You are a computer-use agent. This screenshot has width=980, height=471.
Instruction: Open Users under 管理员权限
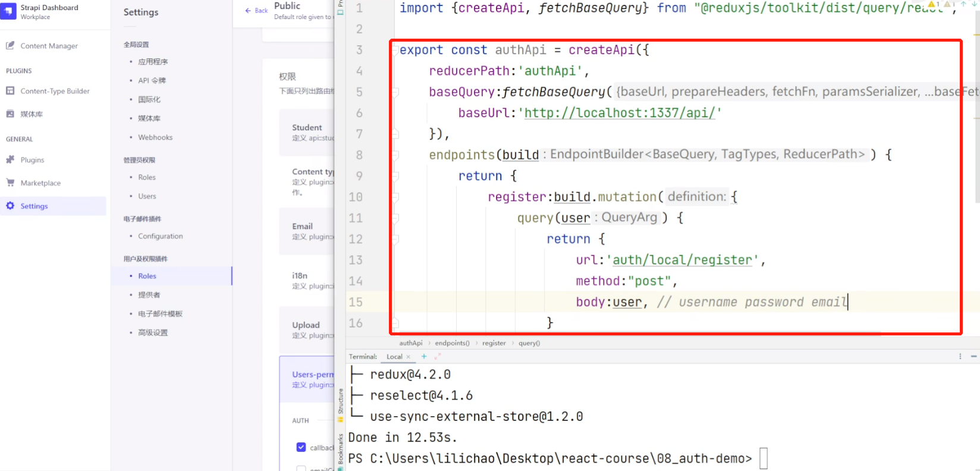click(x=147, y=196)
